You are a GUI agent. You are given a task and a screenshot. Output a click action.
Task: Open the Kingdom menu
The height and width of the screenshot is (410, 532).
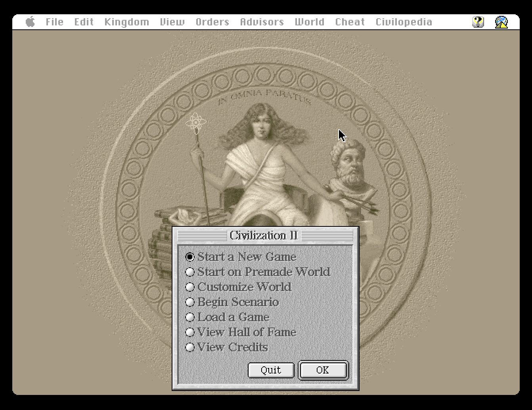point(127,22)
